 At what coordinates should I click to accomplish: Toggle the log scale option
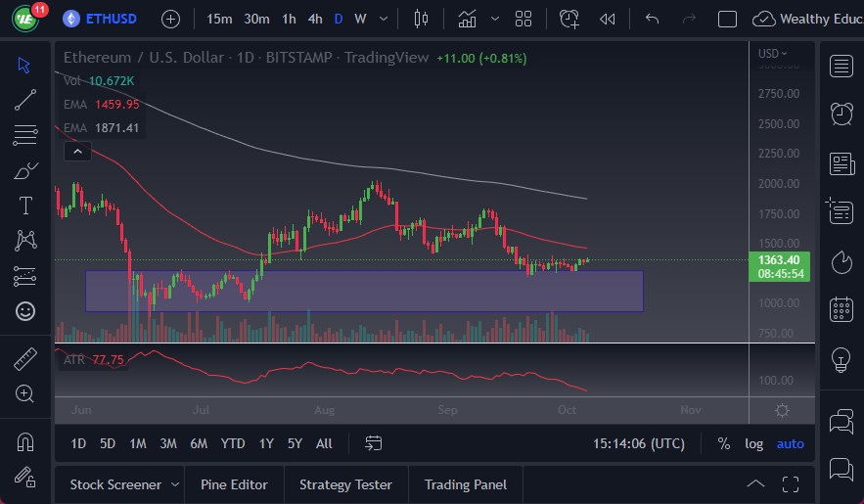[753, 443]
